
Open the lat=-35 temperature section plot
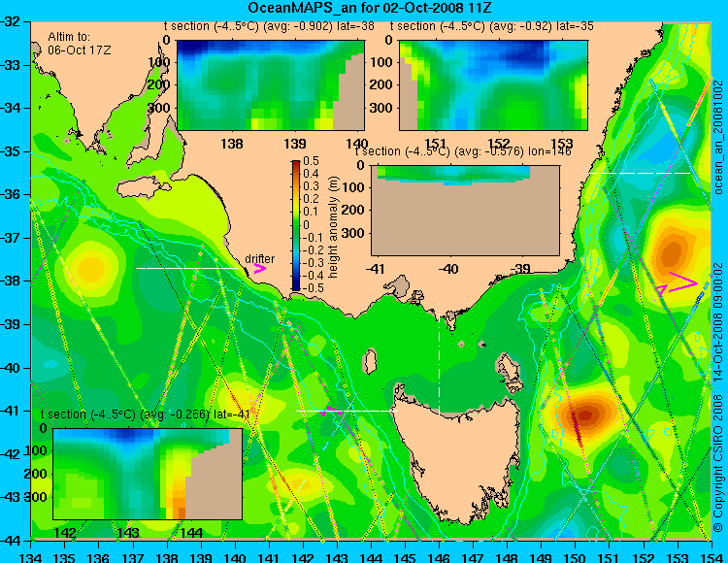(x=493, y=85)
